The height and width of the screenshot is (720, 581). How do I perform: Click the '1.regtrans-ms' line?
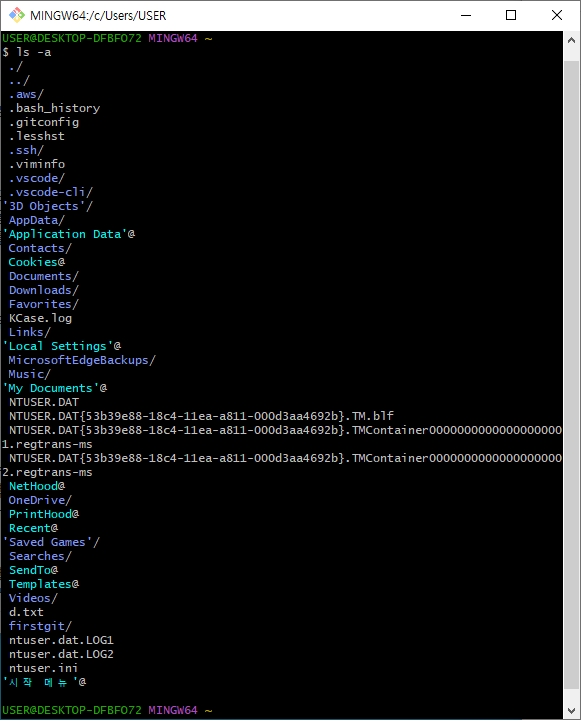click(47, 444)
